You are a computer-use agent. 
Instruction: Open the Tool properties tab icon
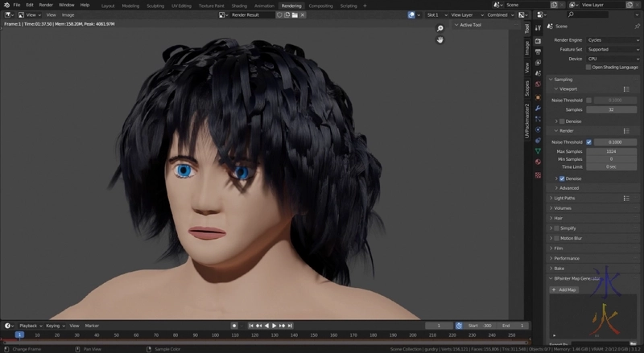coord(538,28)
